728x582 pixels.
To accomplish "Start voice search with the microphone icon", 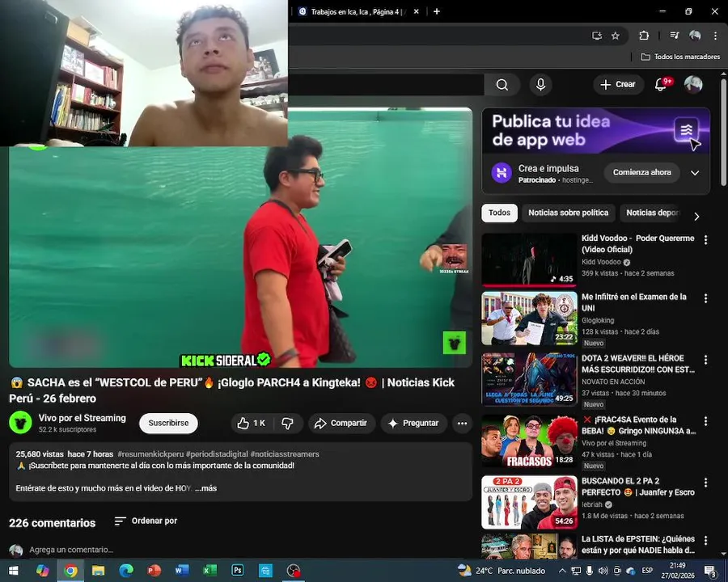I will click(540, 84).
